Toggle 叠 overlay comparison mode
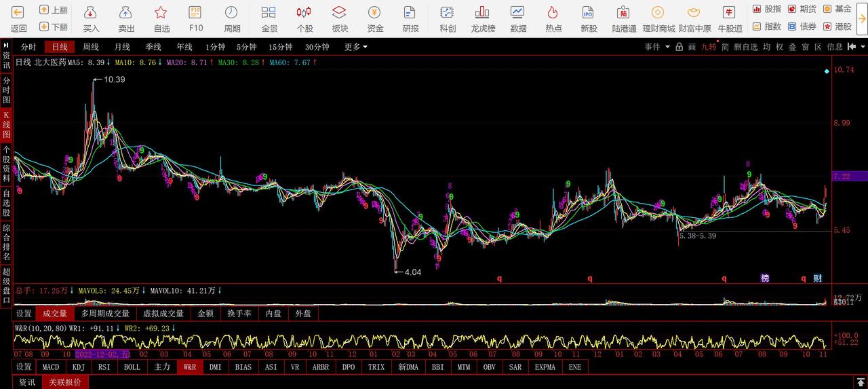 (x=791, y=47)
